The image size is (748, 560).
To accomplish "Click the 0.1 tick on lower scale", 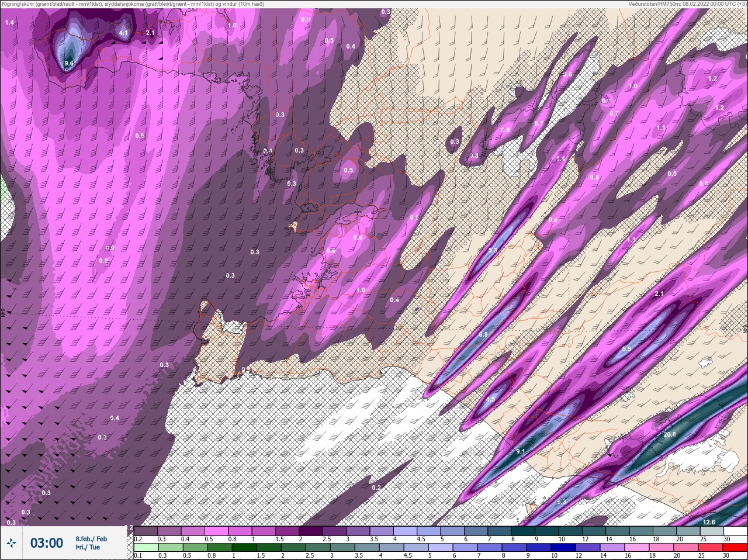I will pyautogui.click(x=138, y=555).
